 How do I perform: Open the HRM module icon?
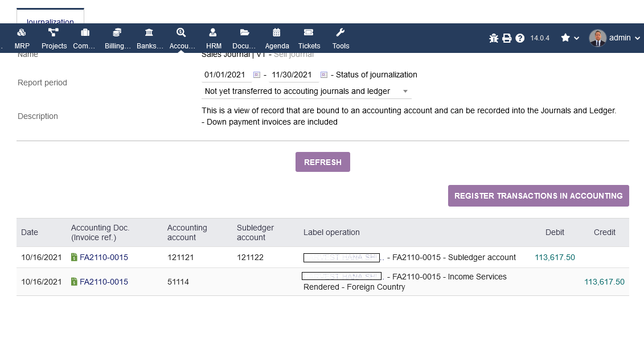[214, 33]
